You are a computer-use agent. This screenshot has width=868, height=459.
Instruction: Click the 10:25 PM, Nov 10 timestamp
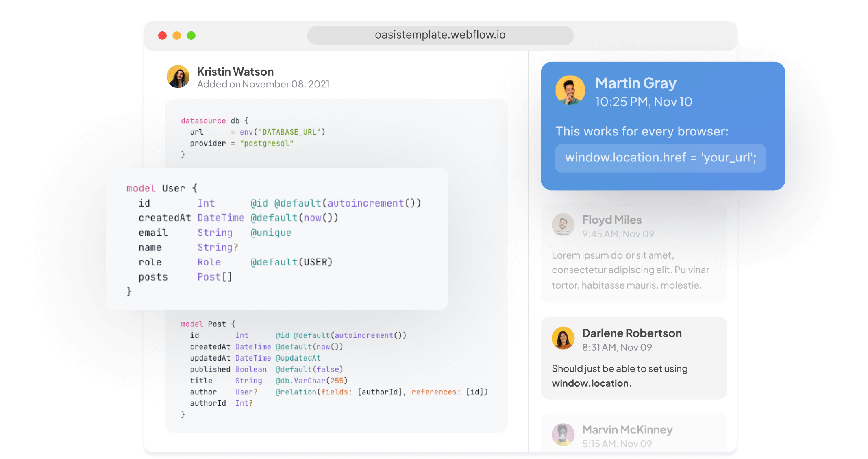coord(643,102)
